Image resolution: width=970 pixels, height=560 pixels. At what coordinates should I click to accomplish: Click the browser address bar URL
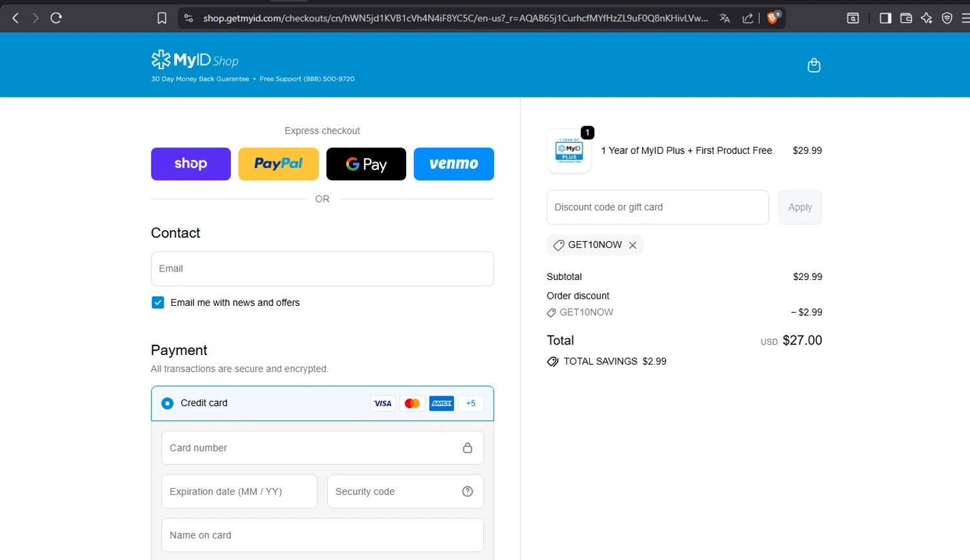click(456, 18)
